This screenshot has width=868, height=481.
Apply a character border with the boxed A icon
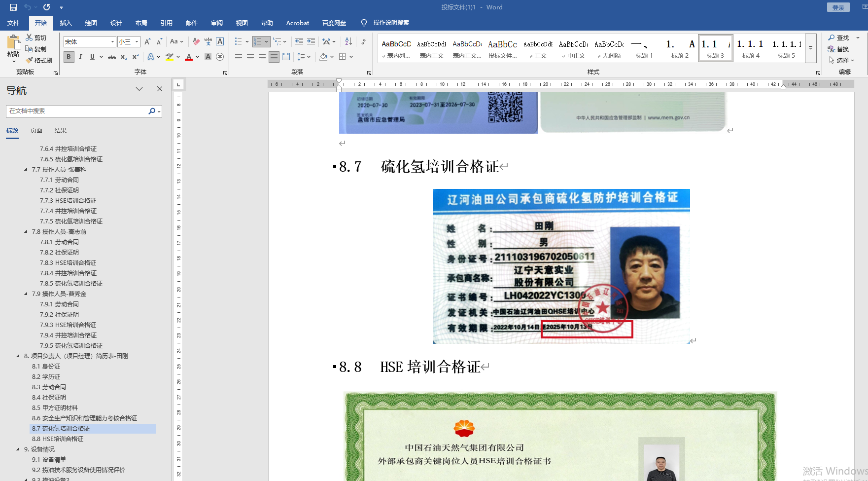click(x=220, y=42)
